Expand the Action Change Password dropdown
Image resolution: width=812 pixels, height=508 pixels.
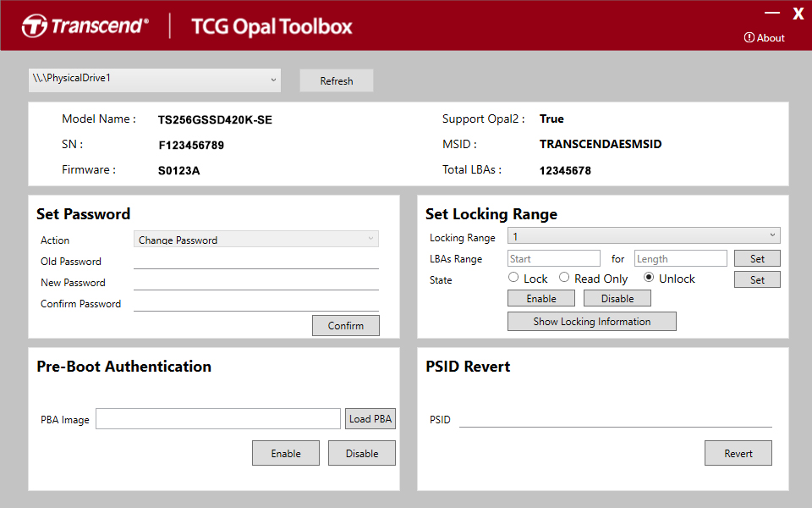click(256, 239)
